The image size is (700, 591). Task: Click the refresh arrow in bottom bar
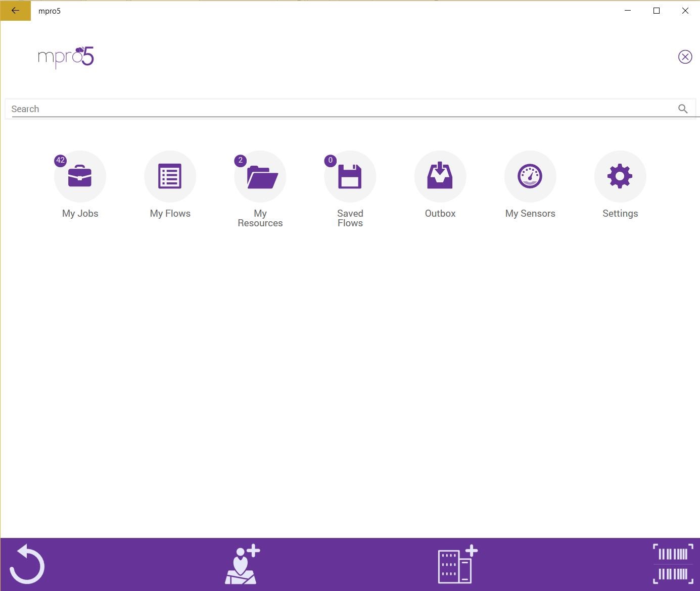27,564
